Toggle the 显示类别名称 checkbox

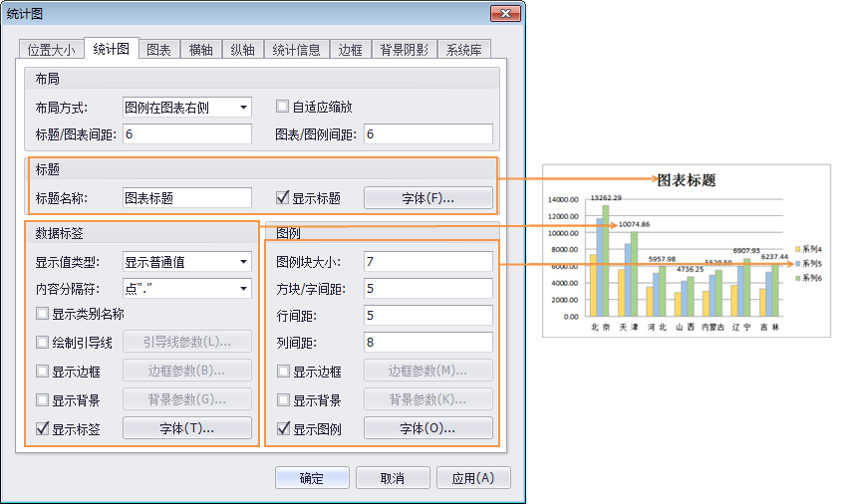click(x=42, y=315)
